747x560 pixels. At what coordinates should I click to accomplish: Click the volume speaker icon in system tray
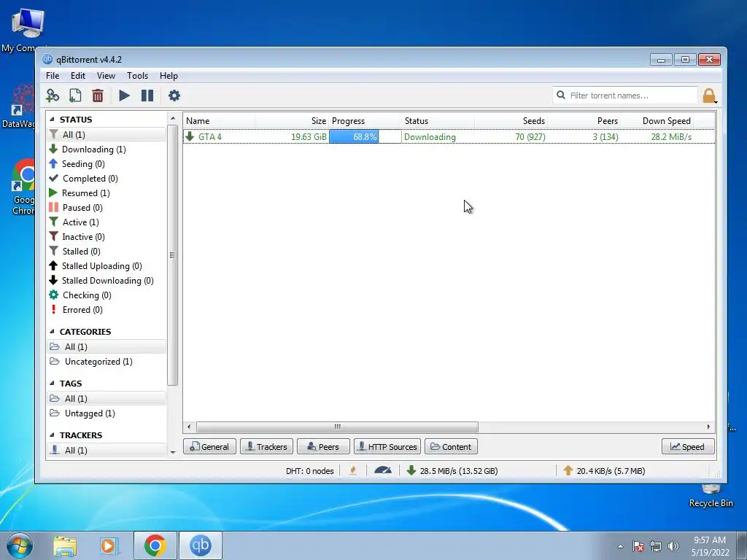click(673, 546)
